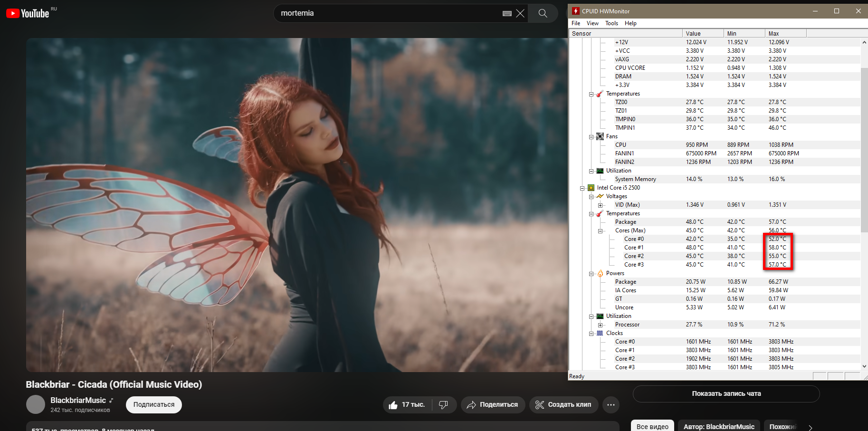Click the thermometer icon of the Temperatures group above TZ00
This screenshot has height=431, width=868.
(600, 94)
